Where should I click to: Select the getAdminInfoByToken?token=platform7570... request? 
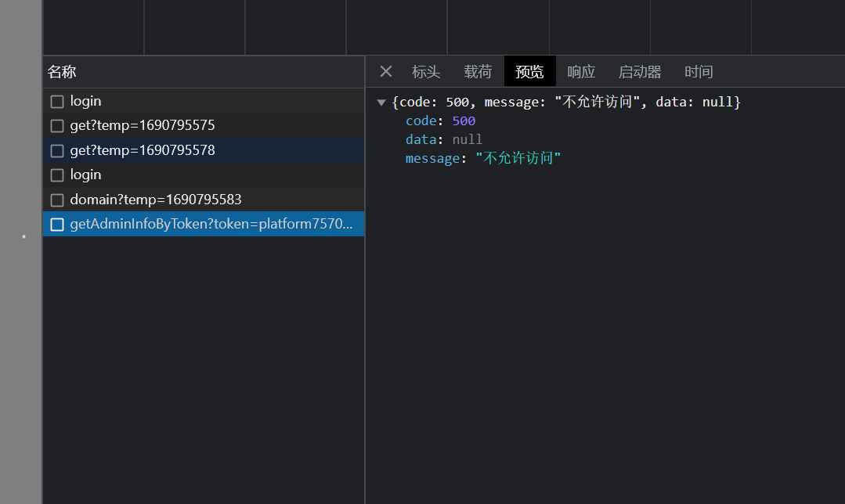point(204,224)
